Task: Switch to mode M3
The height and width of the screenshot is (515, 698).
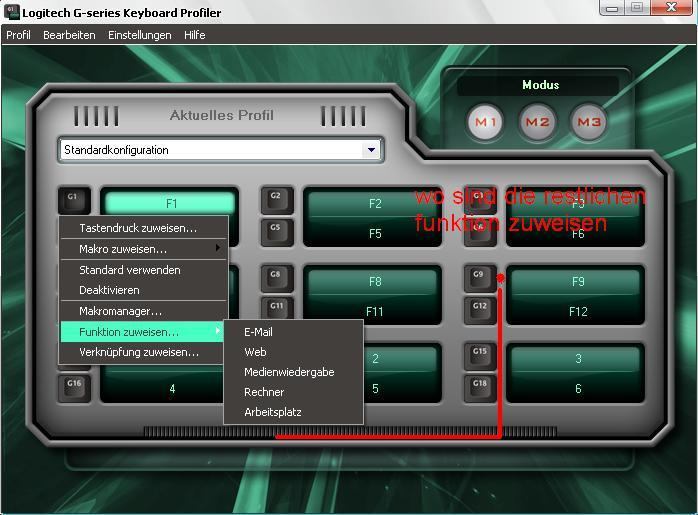Action: click(x=588, y=122)
